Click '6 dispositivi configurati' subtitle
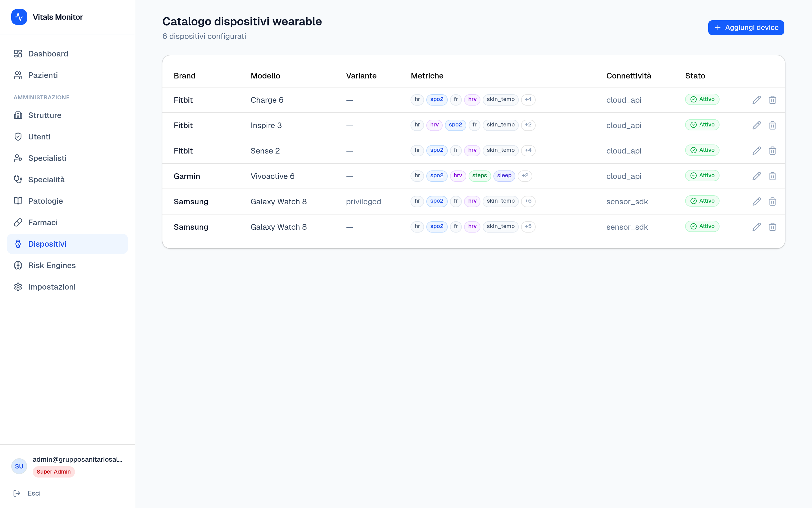 pyautogui.click(x=204, y=36)
